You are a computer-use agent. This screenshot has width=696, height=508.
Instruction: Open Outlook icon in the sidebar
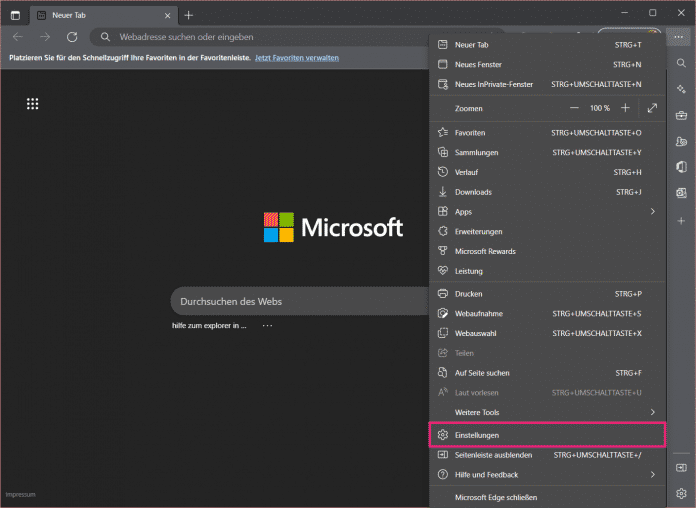pos(681,193)
